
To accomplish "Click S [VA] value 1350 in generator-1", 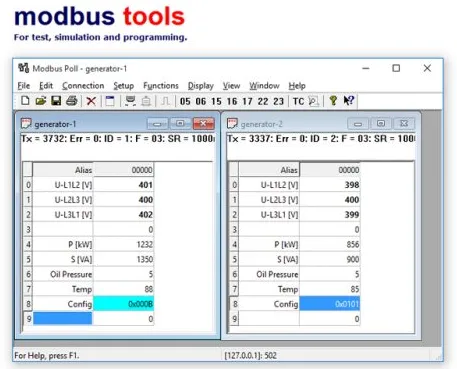I will coord(123,259).
